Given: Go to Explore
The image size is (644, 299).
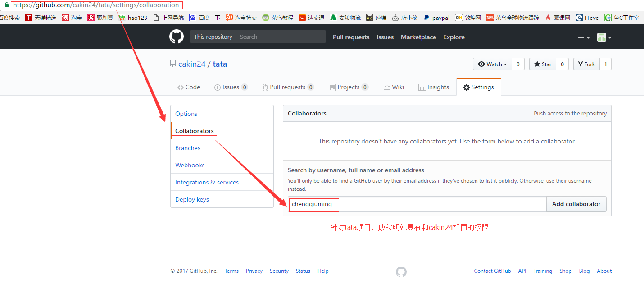Looking at the screenshot, I should 454,37.
